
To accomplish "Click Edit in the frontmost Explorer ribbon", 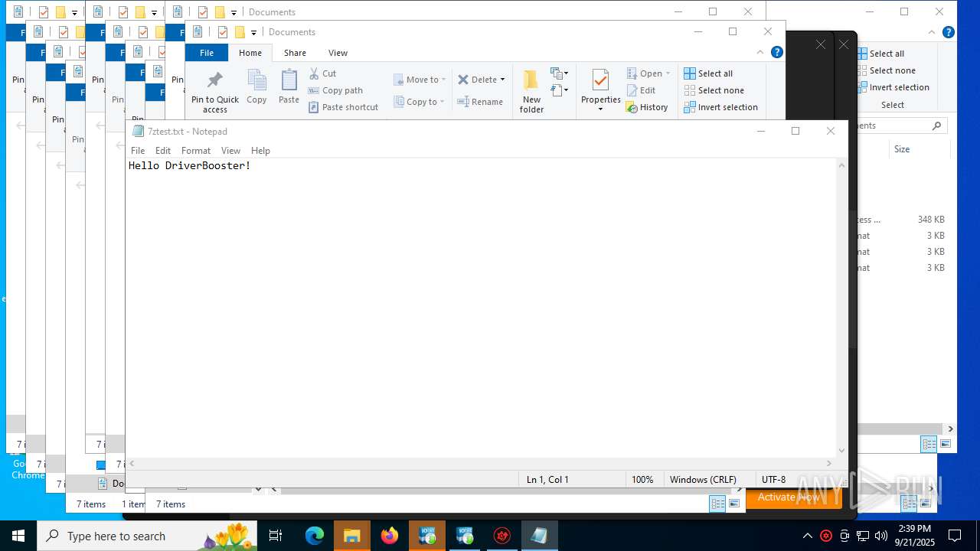I will pyautogui.click(x=641, y=90).
